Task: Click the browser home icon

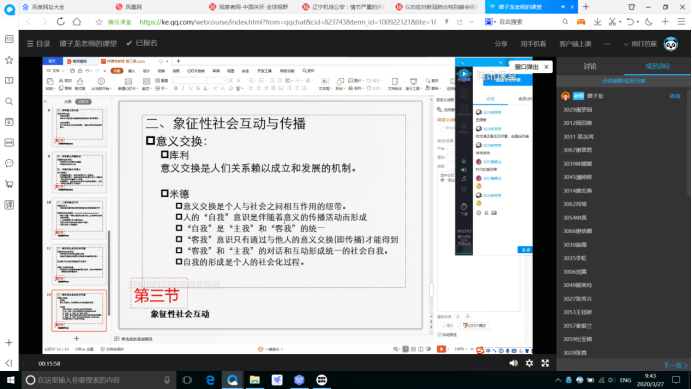Action: (x=77, y=22)
